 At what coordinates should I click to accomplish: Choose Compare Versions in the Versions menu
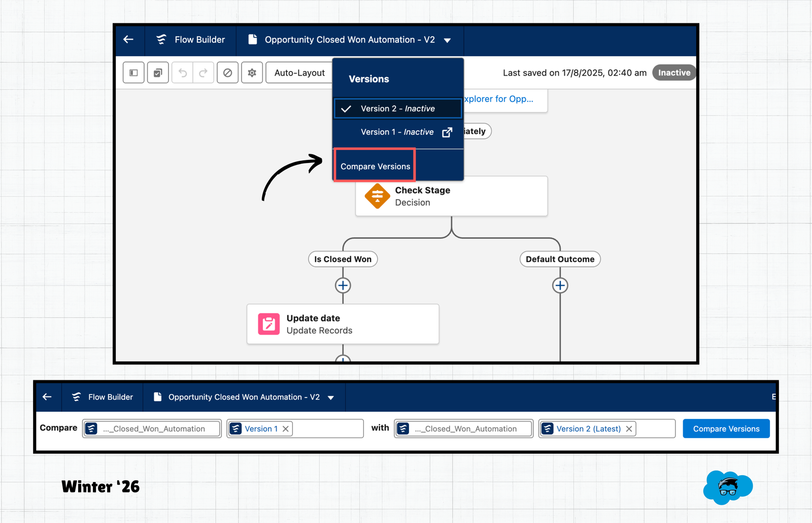point(375,166)
